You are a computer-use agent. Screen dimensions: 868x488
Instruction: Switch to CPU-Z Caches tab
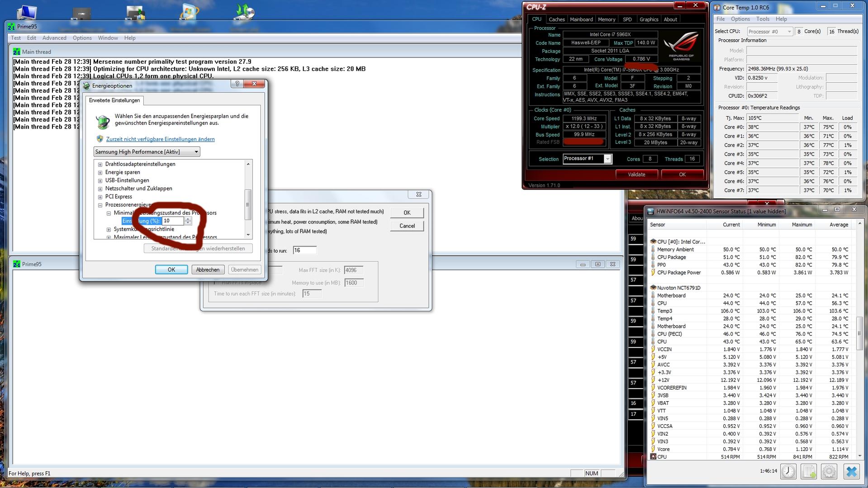556,19
